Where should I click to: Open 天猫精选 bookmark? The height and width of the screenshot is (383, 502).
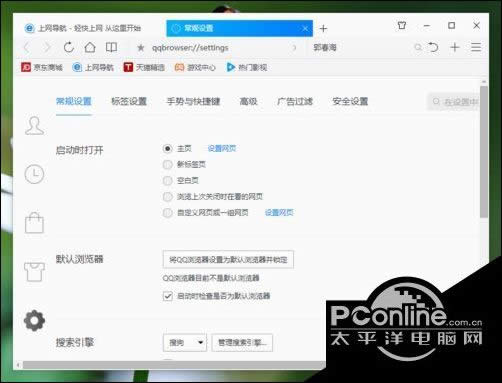point(144,68)
